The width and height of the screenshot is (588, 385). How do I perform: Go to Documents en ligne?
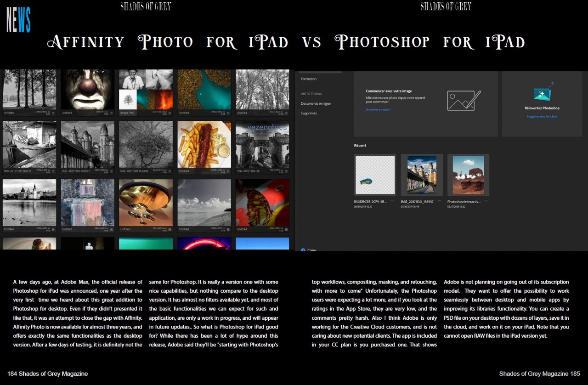(316, 104)
